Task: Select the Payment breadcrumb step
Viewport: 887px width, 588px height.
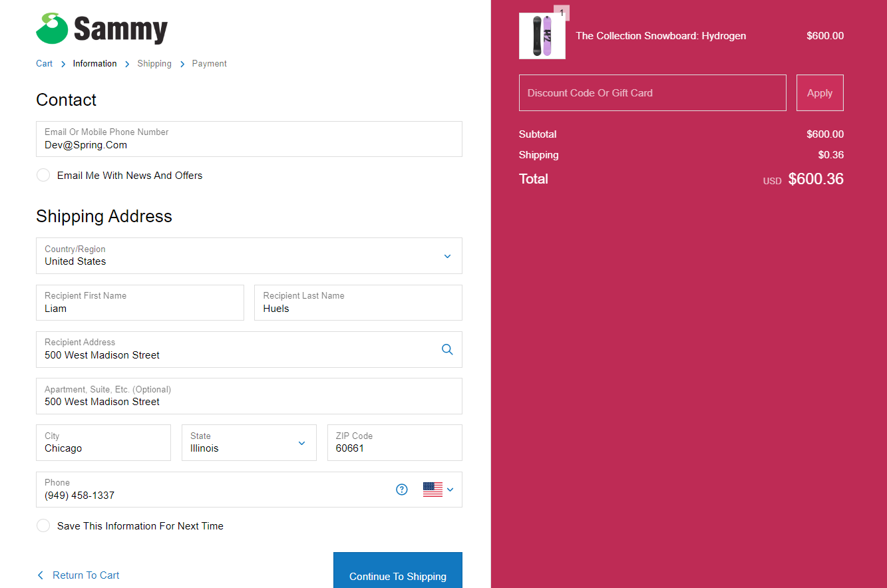Action: [x=209, y=64]
